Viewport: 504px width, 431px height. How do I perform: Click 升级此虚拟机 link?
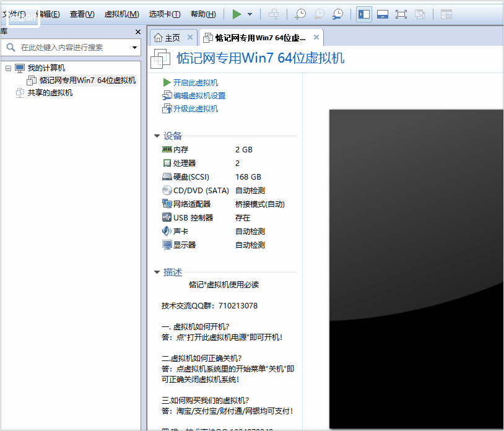tap(196, 109)
